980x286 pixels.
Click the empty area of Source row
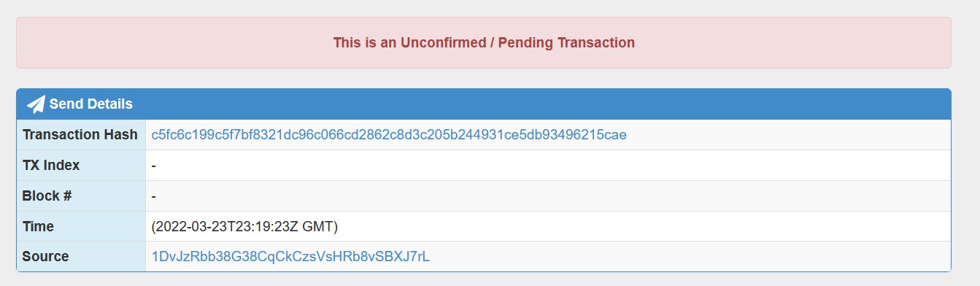[690, 257]
